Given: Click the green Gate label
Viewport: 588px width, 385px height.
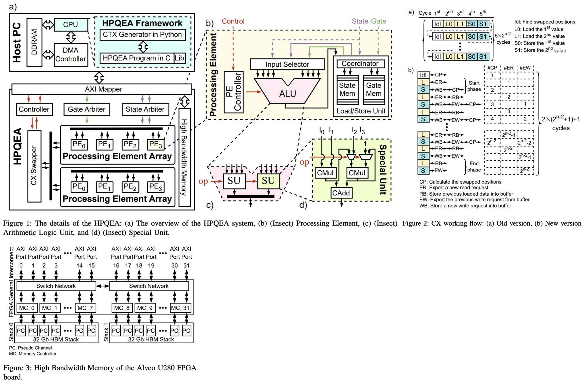Looking at the screenshot, I should point(378,21).
